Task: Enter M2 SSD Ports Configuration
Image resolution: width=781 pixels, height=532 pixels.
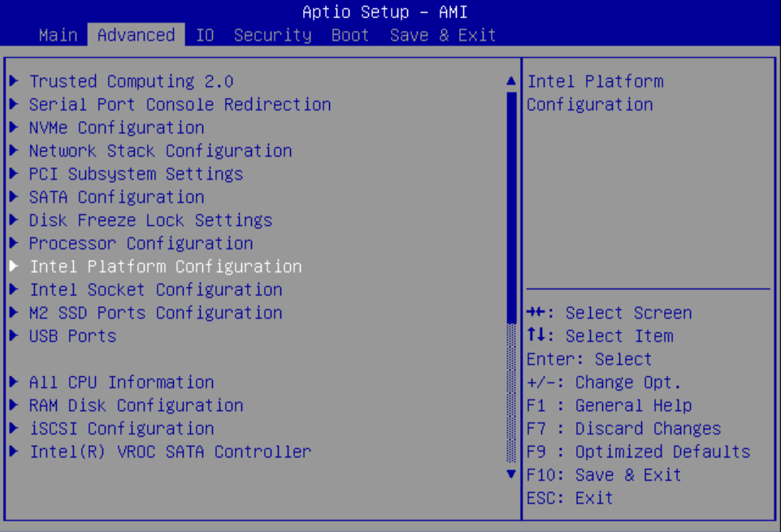Action: click(x=155, y=313)
